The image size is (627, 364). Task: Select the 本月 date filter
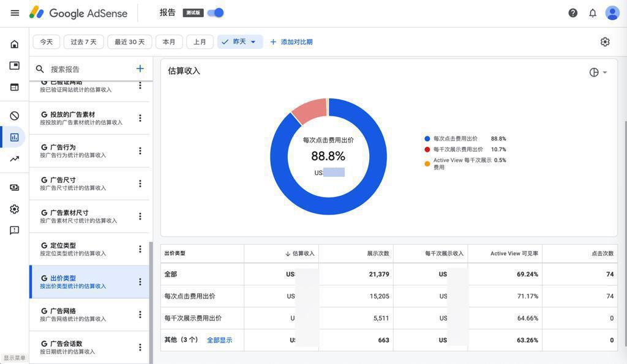169,42
